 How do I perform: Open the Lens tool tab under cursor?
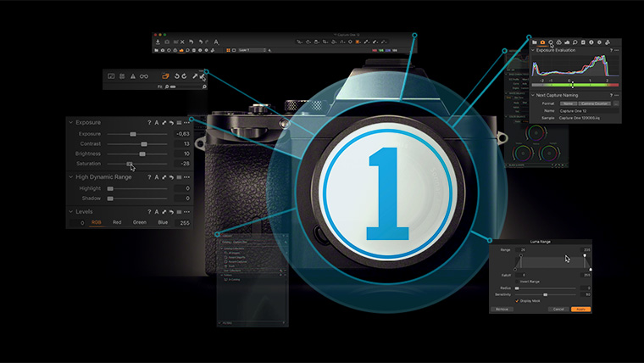(x=551, y=42)
